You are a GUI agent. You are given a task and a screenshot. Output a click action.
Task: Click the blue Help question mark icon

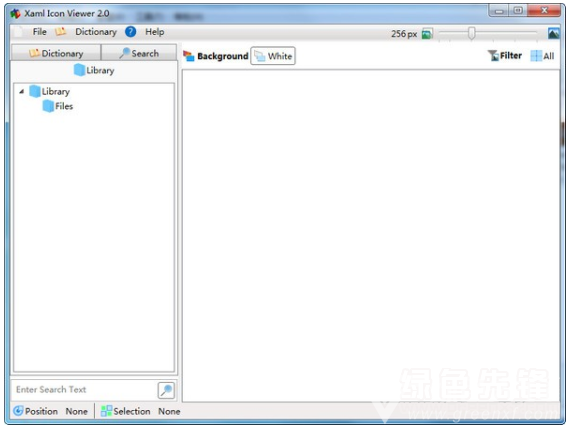(131, 32)
